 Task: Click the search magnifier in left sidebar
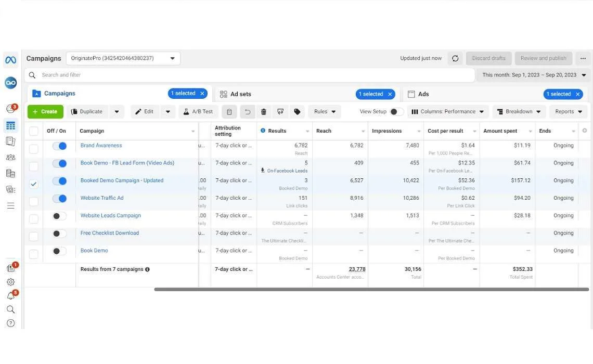tap(10, 309)
